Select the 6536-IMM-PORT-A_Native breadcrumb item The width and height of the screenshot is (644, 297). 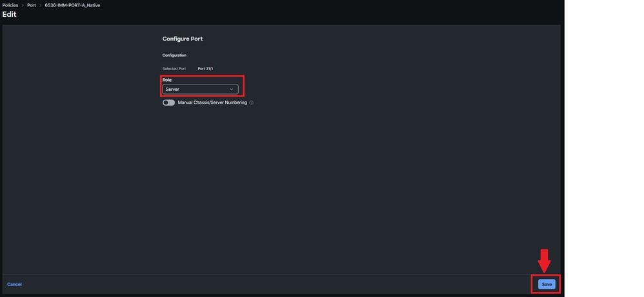pyautogui.click(x=72, y=5)
